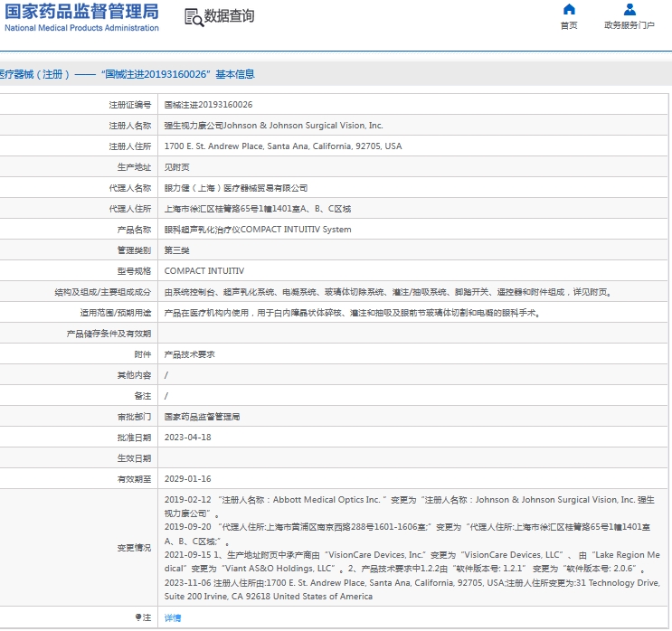Select the 变更情况 label cell
Image resolution: width=672 pixels, height=631 pixels.
(134, 548)
